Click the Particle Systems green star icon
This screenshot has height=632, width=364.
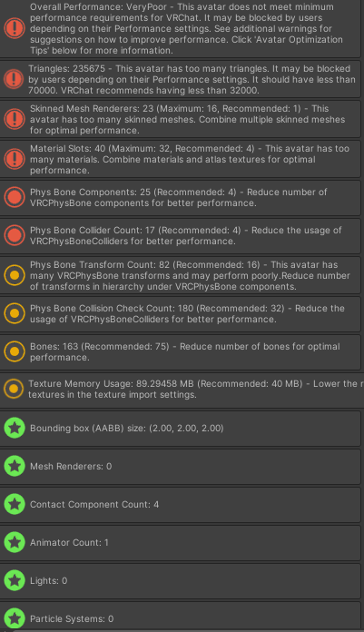(15, 618)
